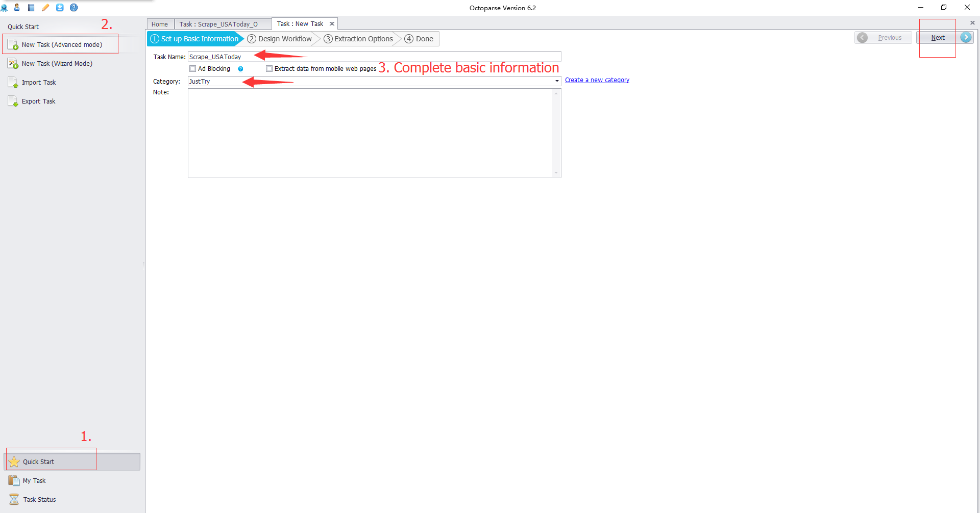Go to Set up Basic Information step
The width and height of the screenshot is (980, 513).
point(195,39)
